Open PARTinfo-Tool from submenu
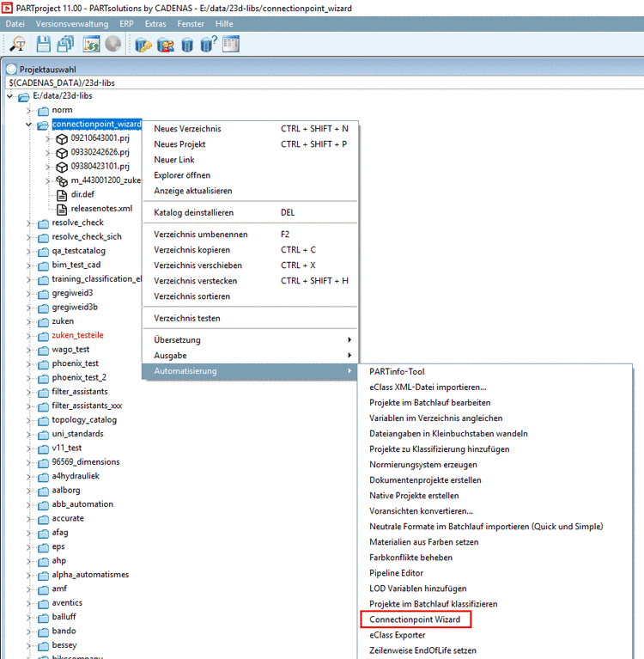Screen dimensions: 644x659 [495, 371]
